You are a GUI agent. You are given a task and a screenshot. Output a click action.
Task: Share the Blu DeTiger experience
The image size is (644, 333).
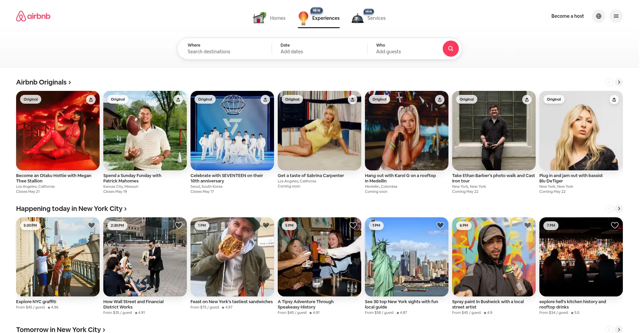(x=614, y=100)
